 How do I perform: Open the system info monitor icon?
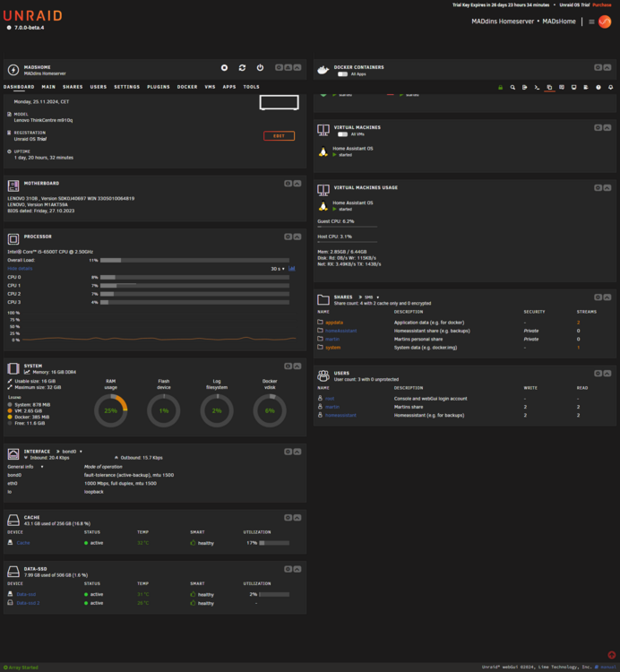click(573, 88)
